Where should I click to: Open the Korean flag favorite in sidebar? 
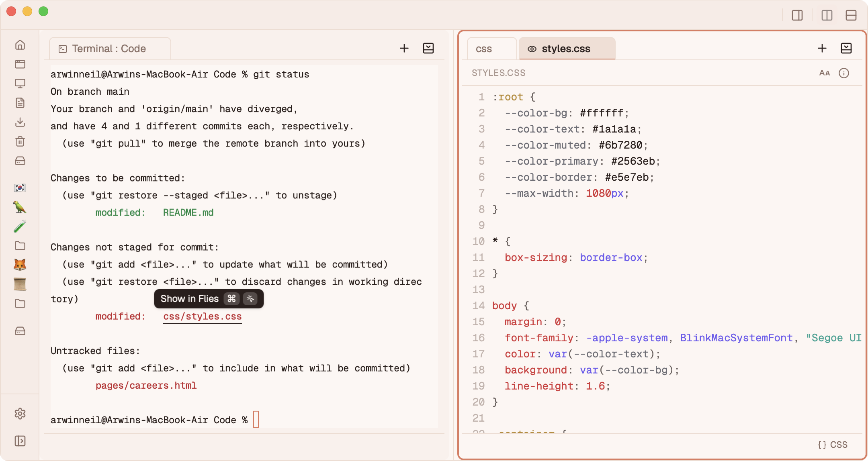point(20,188)
